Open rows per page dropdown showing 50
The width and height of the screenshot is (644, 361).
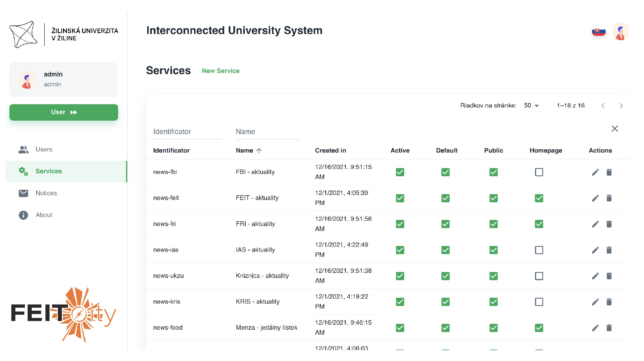[x=531, y=106]
